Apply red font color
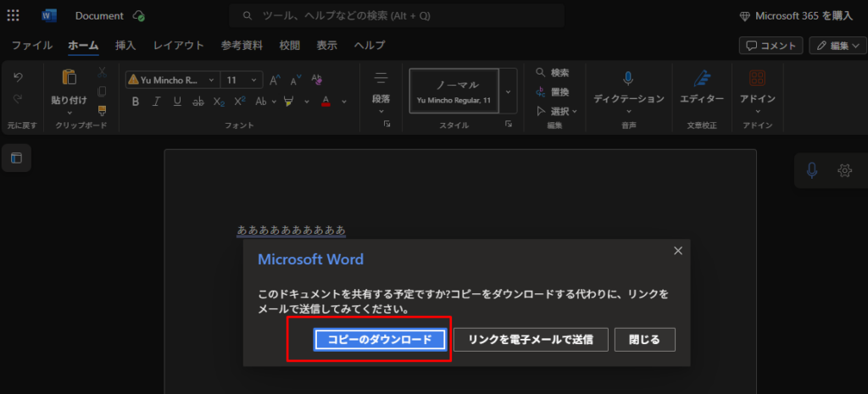 point(325,102)
